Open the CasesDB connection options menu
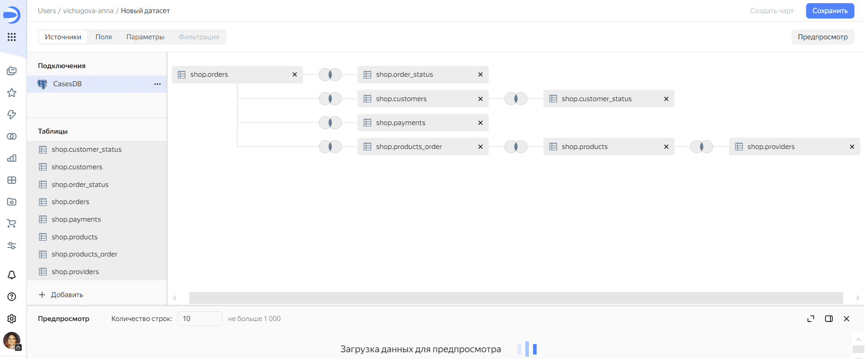Viewport: 868px width, 359px height. tap(157, 84)
